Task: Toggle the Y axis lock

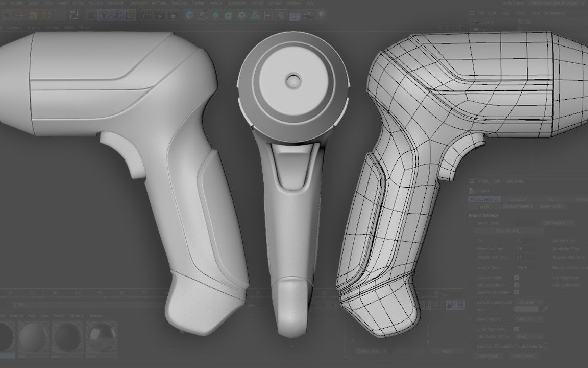Action: coord(104,15)
